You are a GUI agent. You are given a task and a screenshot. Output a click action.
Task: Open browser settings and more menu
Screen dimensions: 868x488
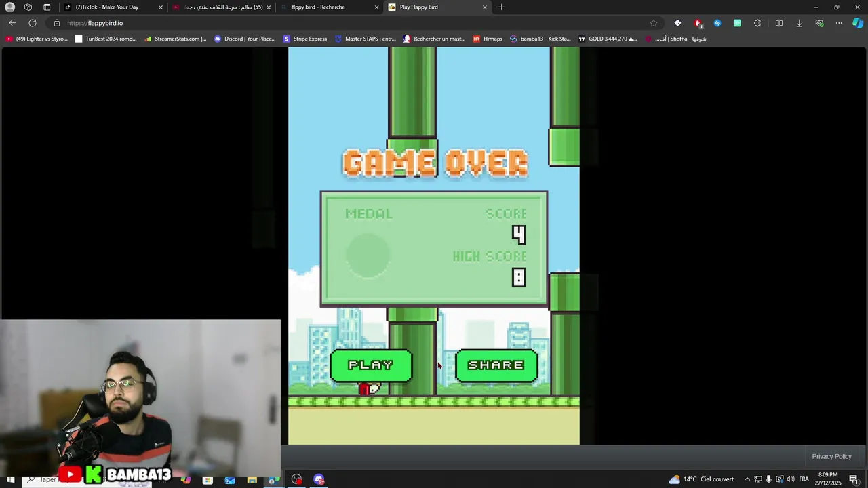click(x=839, y=23)
